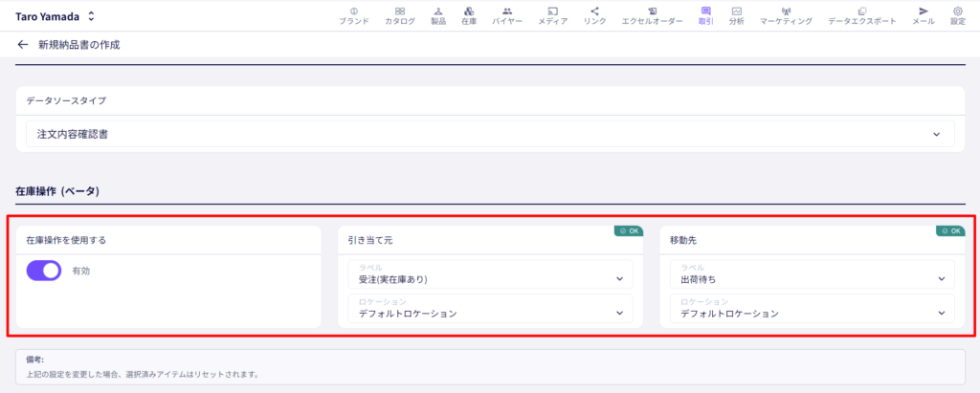
Task: Open the 設定 gear icon
Action: [957, 11]
